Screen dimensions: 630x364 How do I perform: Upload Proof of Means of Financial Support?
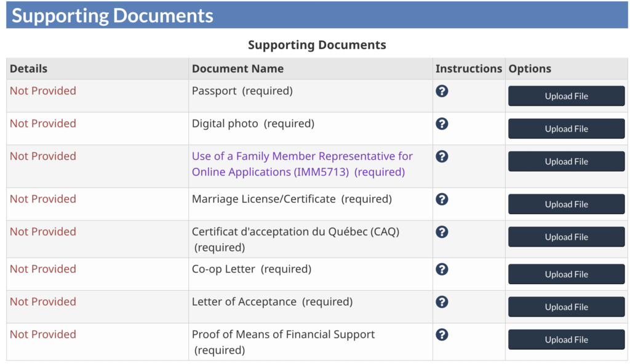point(566,340)
